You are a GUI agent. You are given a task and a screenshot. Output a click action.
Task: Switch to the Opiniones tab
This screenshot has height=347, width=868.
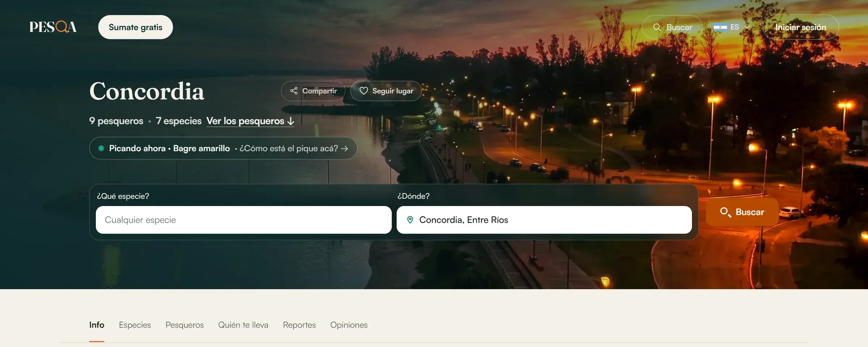click(349, 325)
